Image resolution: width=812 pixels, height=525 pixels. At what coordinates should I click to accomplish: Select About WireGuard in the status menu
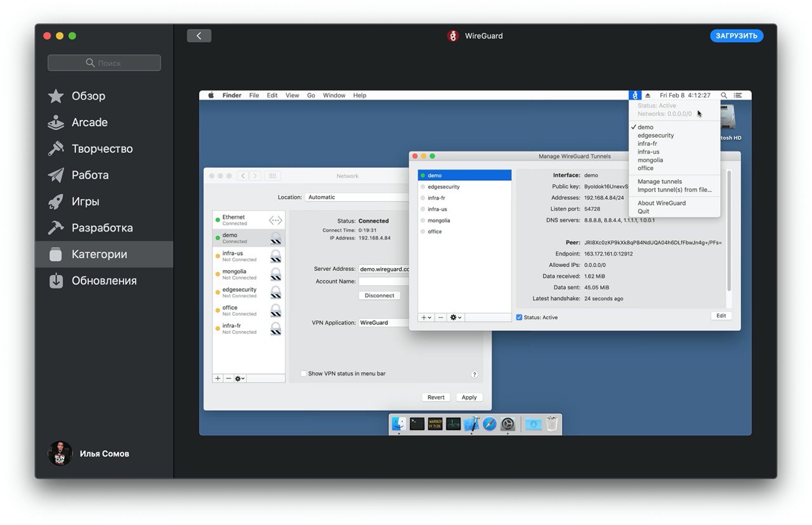[x=674, y=203]
